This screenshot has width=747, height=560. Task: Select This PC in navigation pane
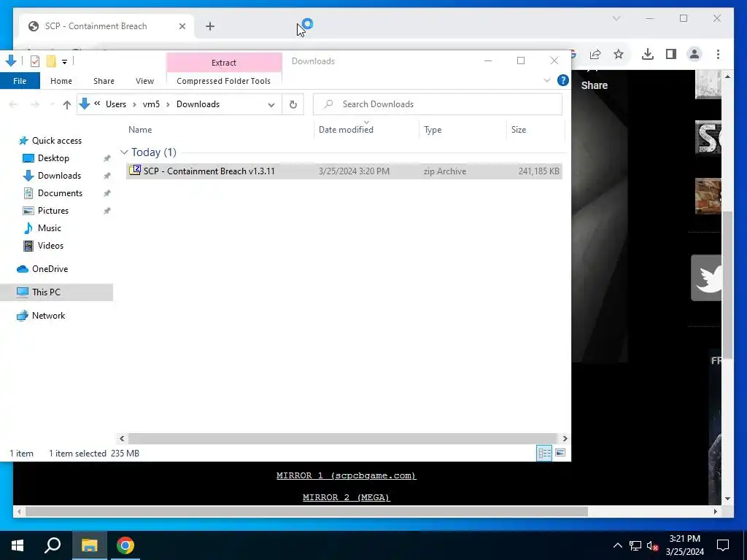point(56,292)
